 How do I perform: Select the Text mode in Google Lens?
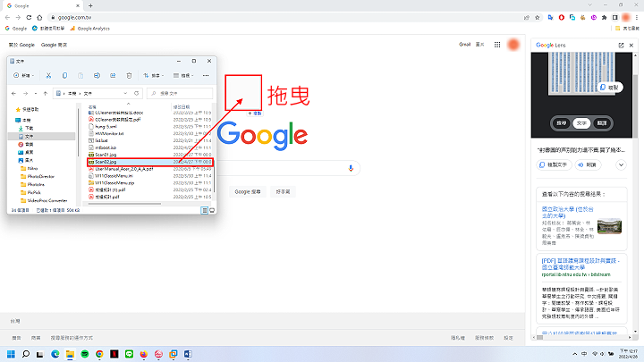point(581,123)
